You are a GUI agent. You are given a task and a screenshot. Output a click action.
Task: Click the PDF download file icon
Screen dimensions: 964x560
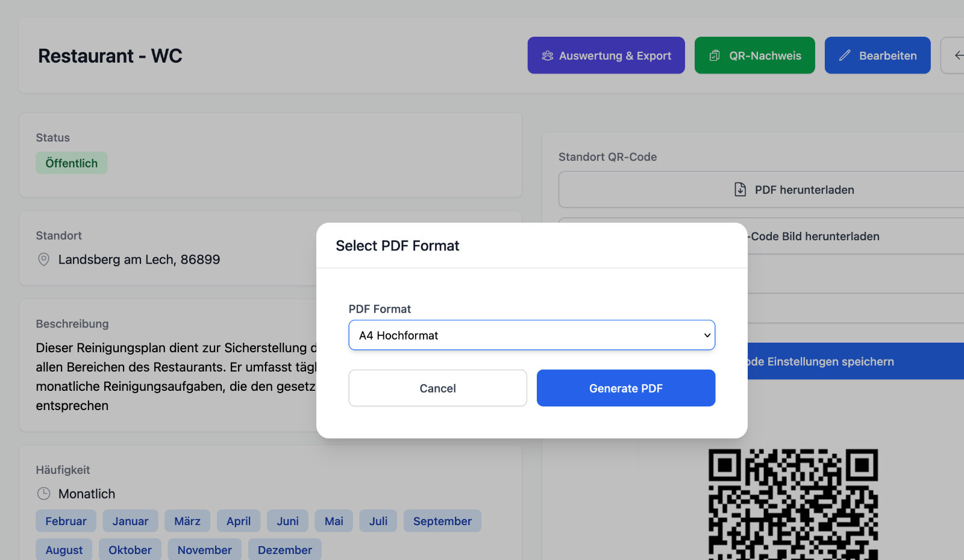(740, 190)
